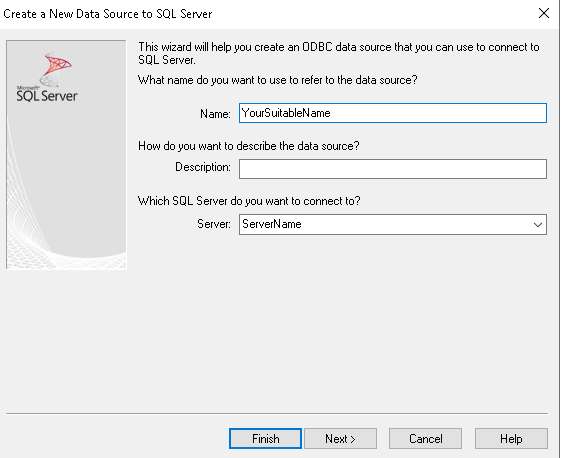Screen dimensions: 563x458
Task: Open Help for this wizard
Action: tap(511, 439)
